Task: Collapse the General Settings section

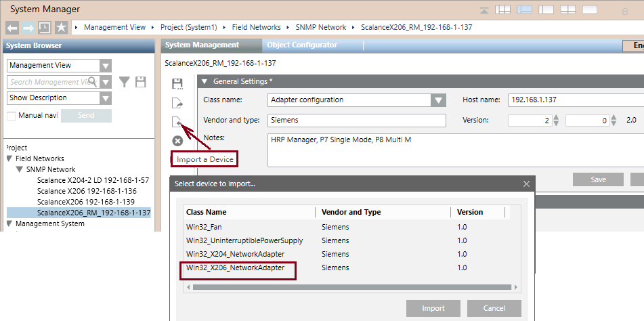Action: [204, 81]
